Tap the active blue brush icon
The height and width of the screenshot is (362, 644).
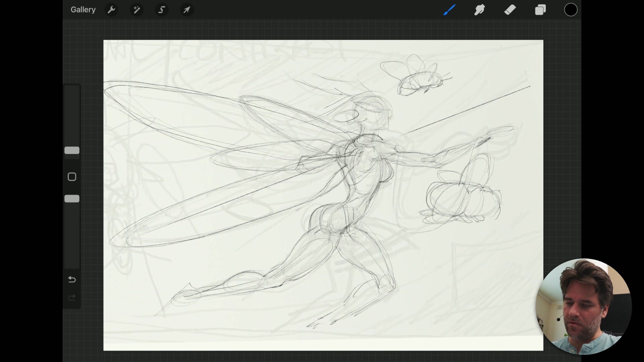point(449,10)
